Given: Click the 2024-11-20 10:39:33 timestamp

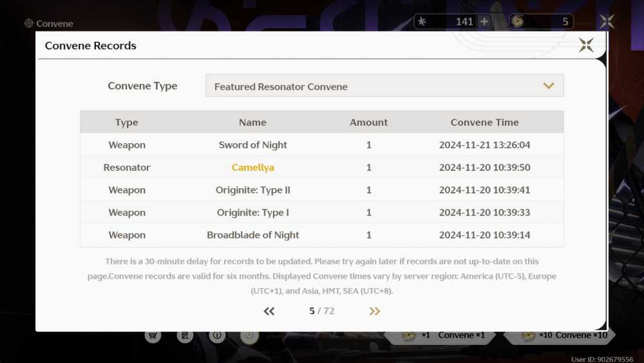Looking at the screenshot, I should click(x=484, y=213).
